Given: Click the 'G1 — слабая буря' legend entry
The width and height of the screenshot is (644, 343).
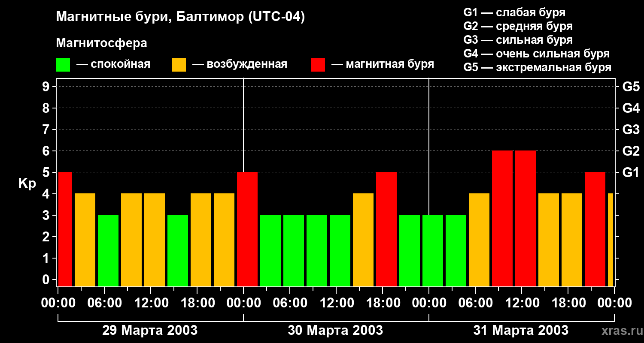Looking at the screenshot, I should tap(514, 12).
